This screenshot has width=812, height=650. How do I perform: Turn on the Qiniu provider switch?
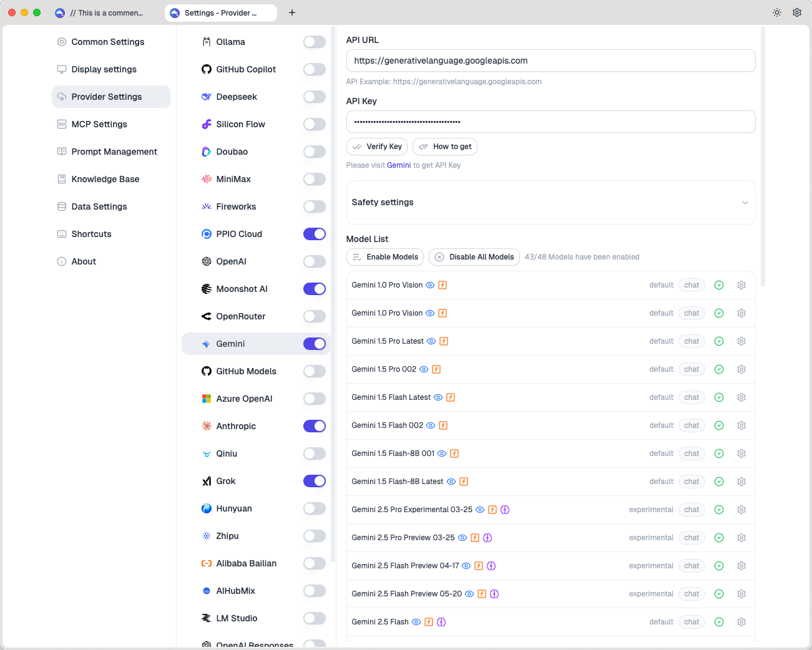(x=315, y=454)
